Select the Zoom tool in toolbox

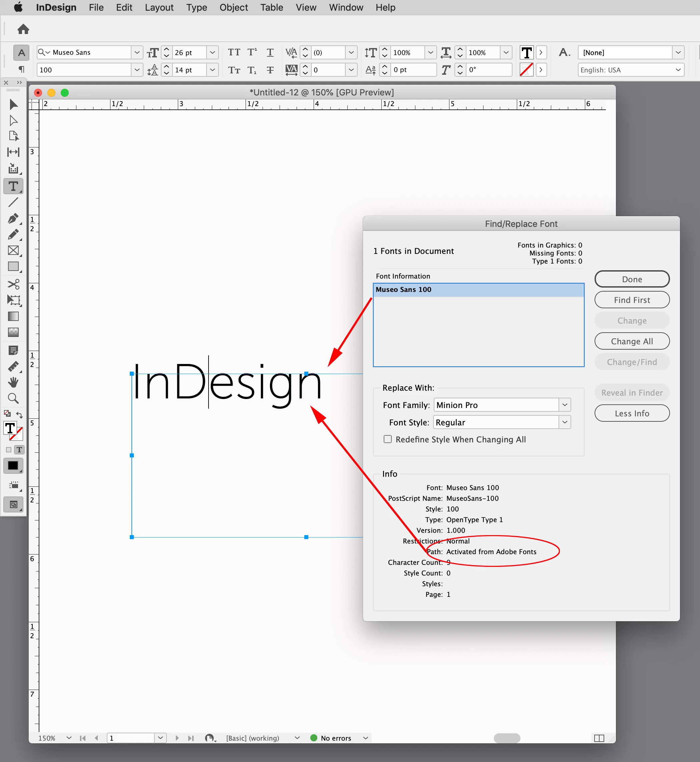(13, 398)
